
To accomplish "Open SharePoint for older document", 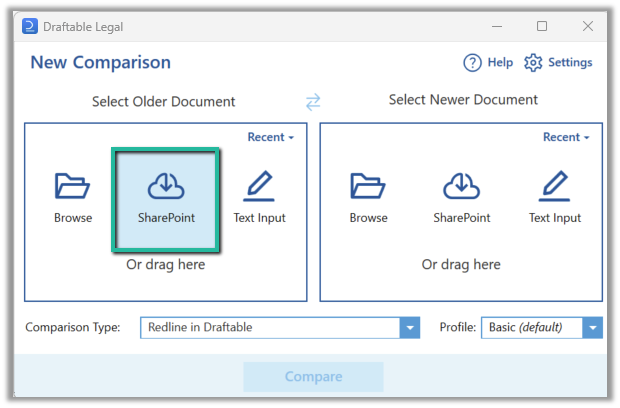I will tap(166, 200).
